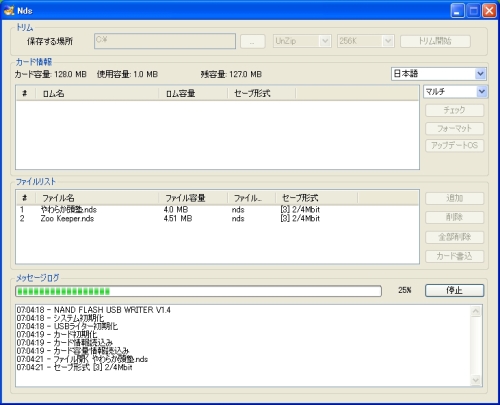500x405 pixels.
Task: Select the やわらか頭塾.nds file row
Action: coord(217,210)
